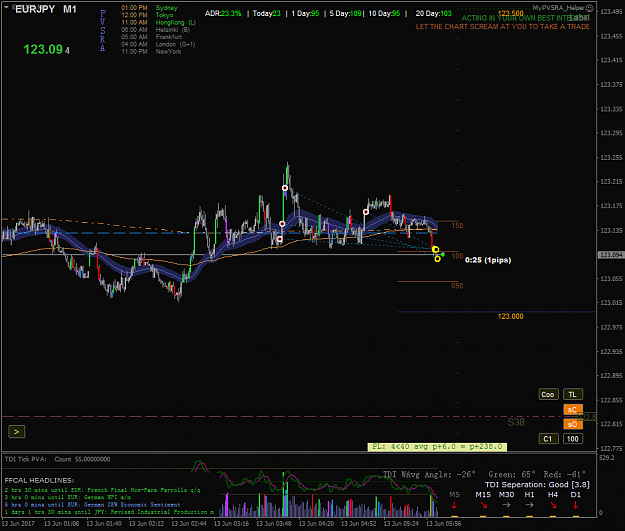The height and width of the screenshot is (531, 625).
Task: Click the PL summary yellow label
Action: point(437,446)
